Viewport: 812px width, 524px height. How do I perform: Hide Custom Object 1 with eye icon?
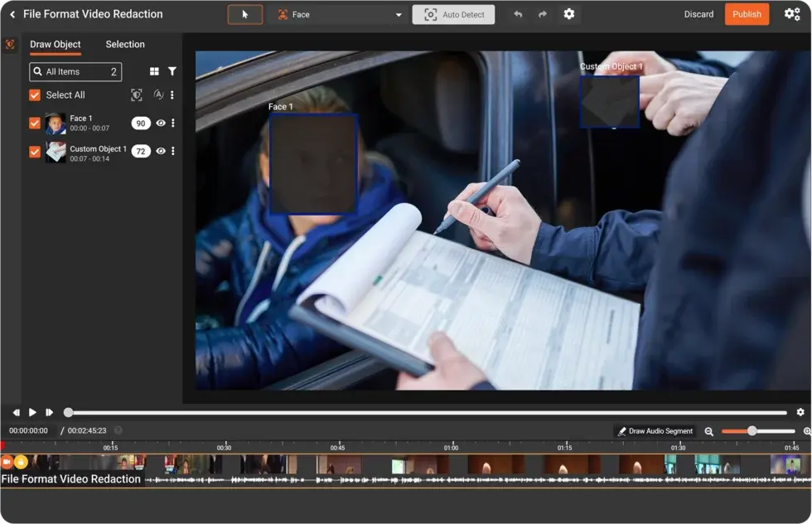pyautogui.click(x=161, y=151)
